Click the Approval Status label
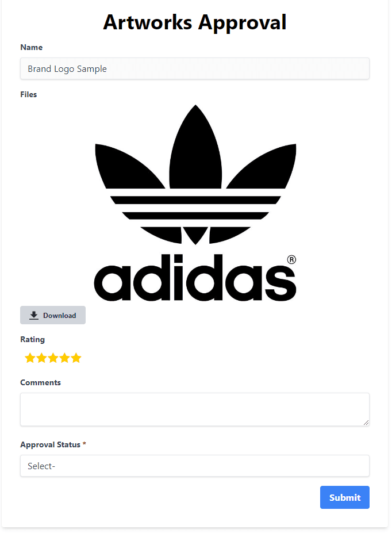The height and width of the screenshot is (533, 392). (x=51, y=444)
